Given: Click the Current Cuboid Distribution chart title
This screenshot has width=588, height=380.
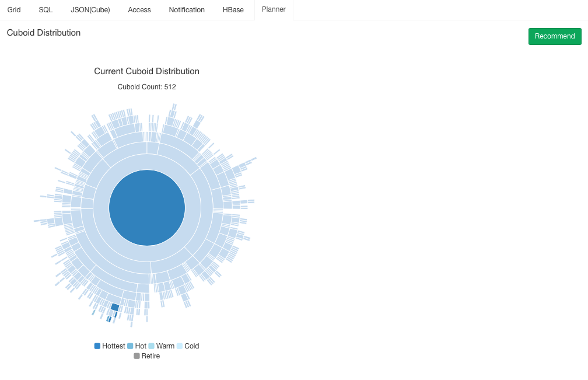Looking at the screenshot, I should point(147,71).
